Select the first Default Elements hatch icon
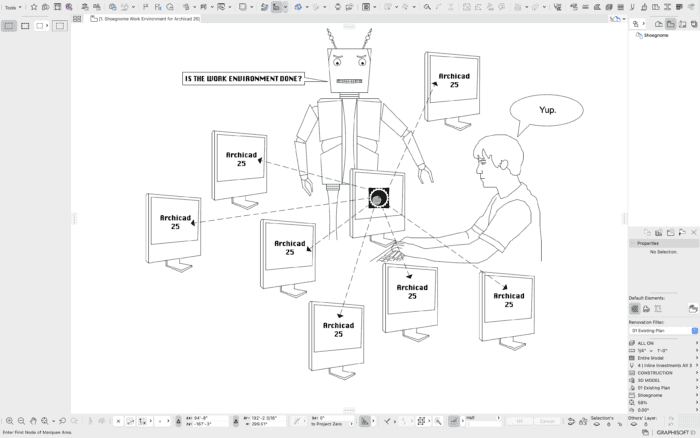 tap(634, 309)
